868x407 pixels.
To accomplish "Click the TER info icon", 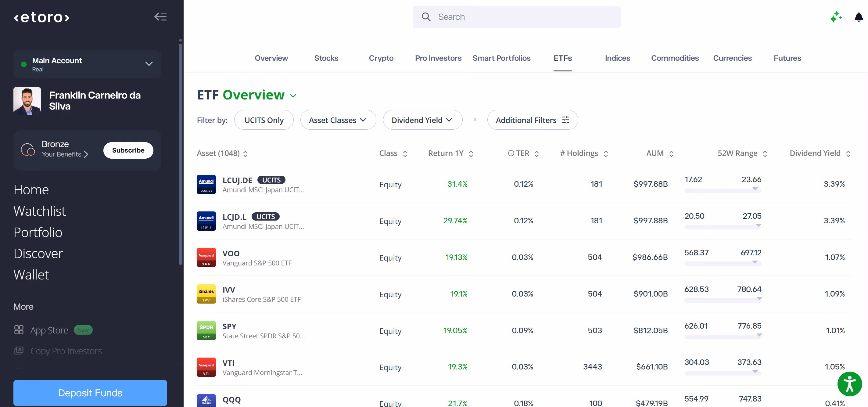I will (511, 153).
